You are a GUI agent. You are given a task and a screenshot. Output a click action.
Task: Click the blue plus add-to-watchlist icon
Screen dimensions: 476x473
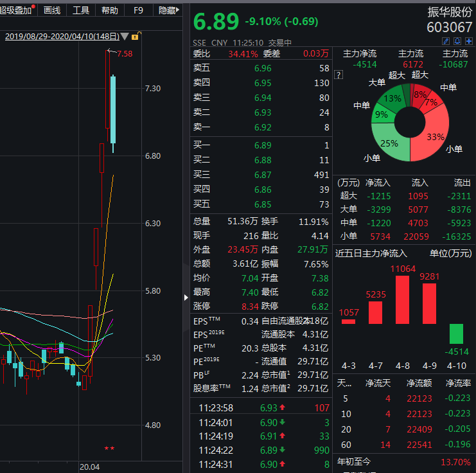tap(469, 41)
